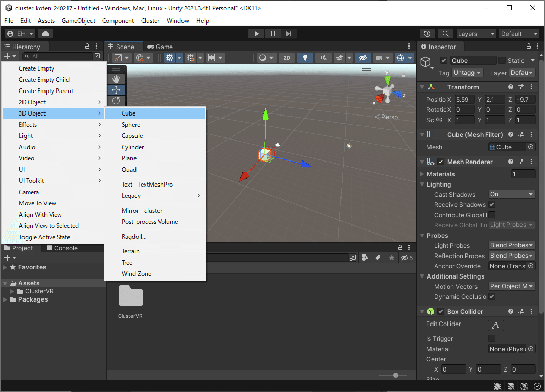This screenshot has height=392, width=545.
Task: Toggle 2D mode in the Scene view
Action: (287, 58)
